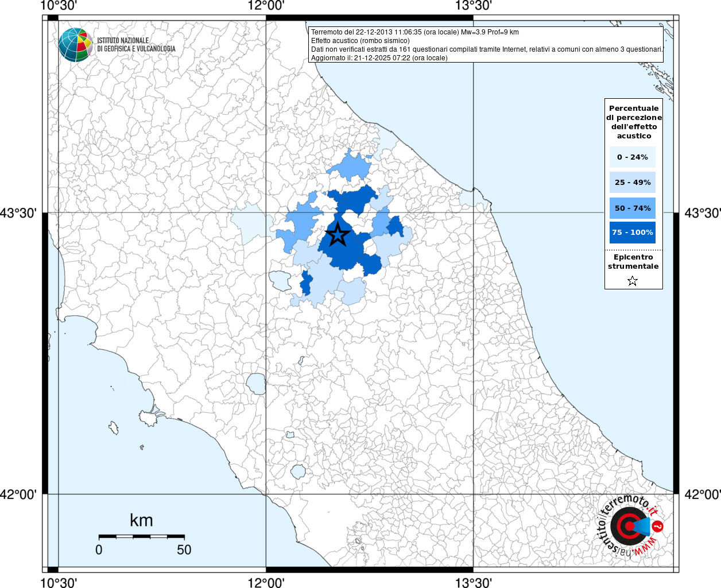This screenshot has height=588, width=721.
Task: Click the '0' scale bar value
Action: point(99,550)
